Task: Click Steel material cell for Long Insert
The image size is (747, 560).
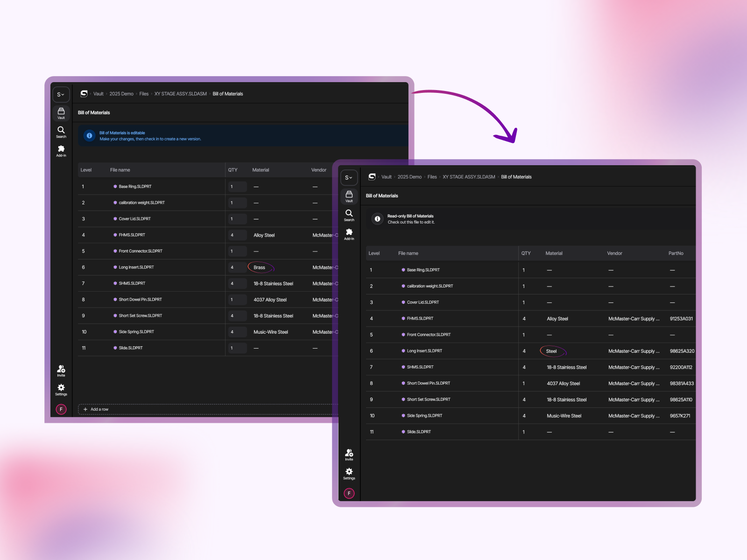Action: pyautogui.click(x=552, y=351)
